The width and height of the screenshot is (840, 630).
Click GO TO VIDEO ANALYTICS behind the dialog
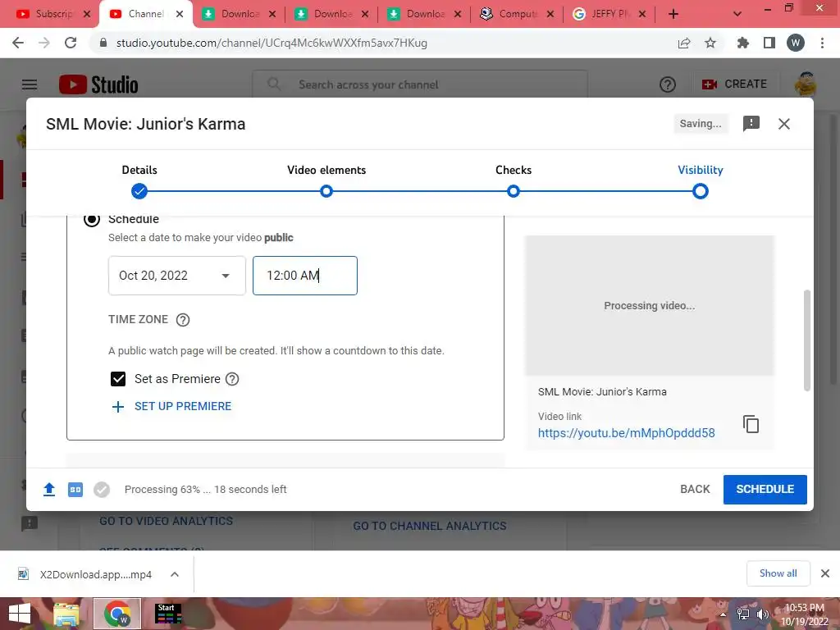166,521
